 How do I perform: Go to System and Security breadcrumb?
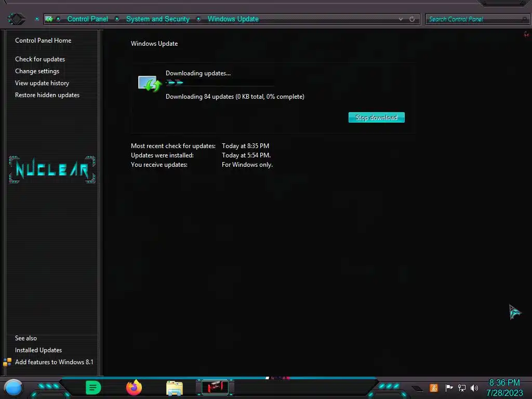158,19
